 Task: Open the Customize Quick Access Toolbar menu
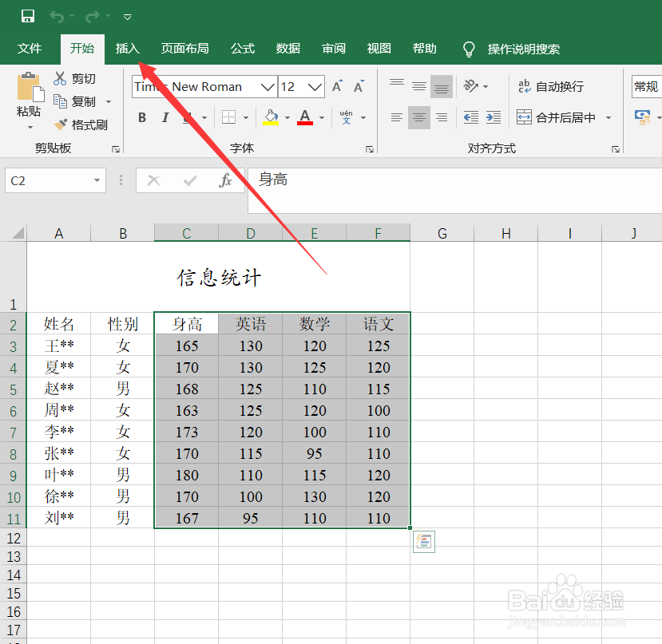click(127, 18)
